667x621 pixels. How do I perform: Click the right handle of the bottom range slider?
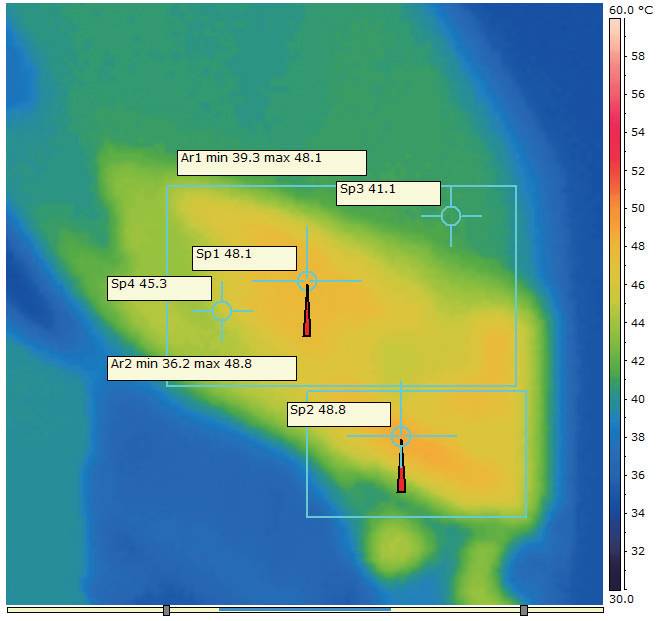coord(524,610)
